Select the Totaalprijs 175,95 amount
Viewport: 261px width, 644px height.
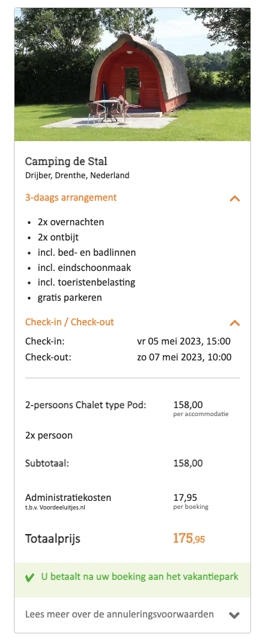[x=189, y=539]
